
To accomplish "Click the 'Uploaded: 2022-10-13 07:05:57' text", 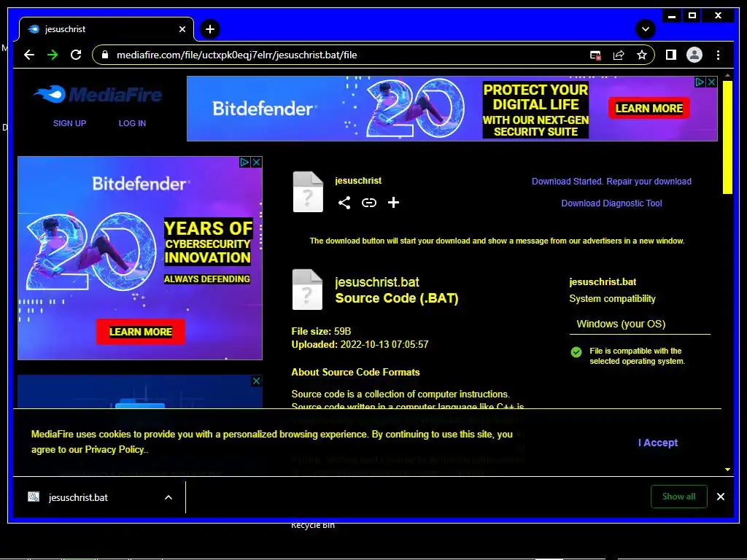I will point(360,344).
